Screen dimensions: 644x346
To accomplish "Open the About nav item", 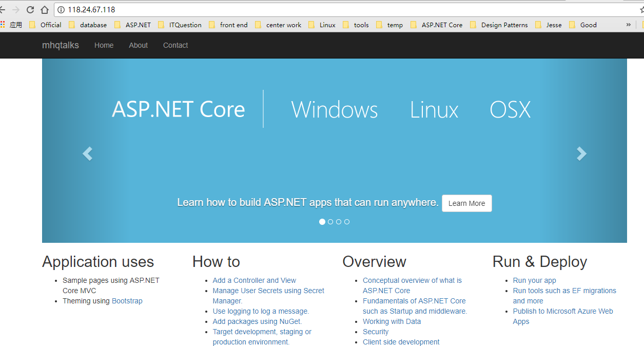I will coord(139,45).
